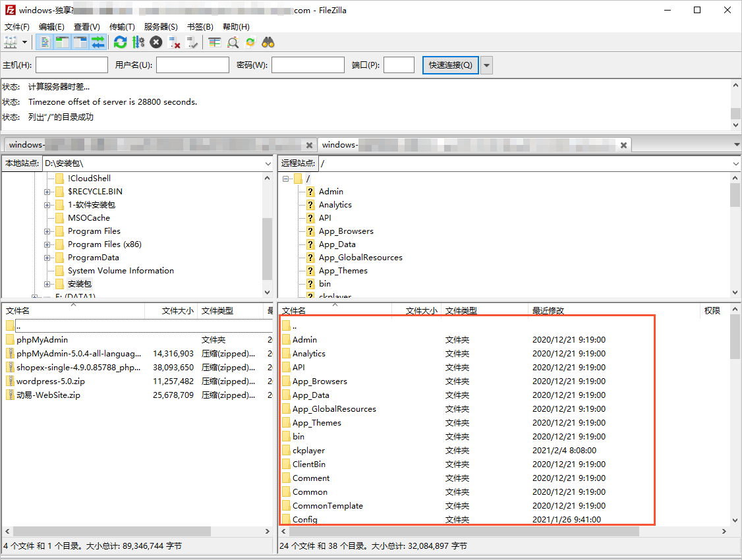742x560 pixels.
Task: Expand Program Files (x86) tree node
Action: (x=47, y=245)
